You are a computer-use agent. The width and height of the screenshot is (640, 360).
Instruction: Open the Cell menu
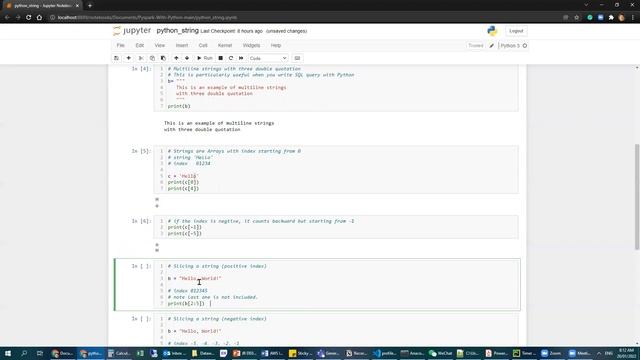point(203,45)
